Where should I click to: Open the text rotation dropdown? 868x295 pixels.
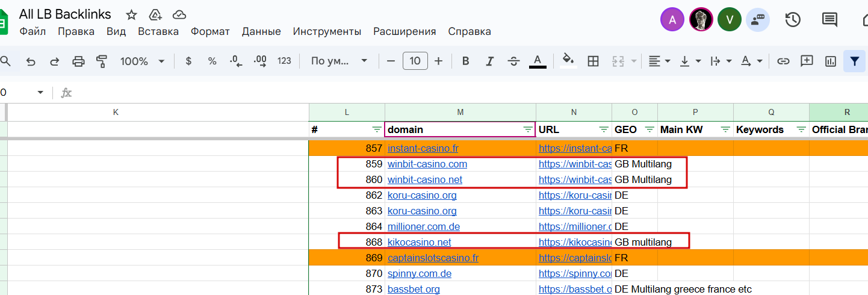coord(751,61)
